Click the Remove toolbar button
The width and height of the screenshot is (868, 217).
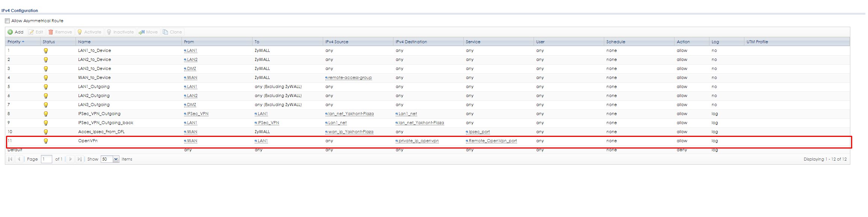click(x=60, y=32)
